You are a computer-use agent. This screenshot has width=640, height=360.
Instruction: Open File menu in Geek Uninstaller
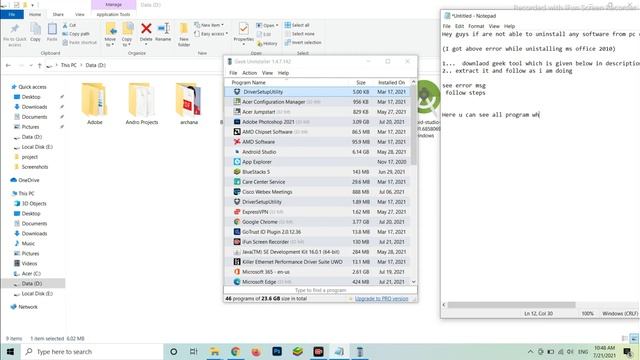tap(233, 73)
